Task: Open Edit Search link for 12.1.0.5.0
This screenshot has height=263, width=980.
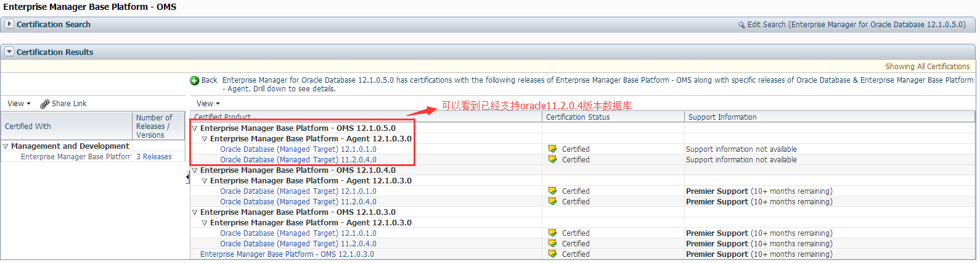Action: [x=856, y=25]
